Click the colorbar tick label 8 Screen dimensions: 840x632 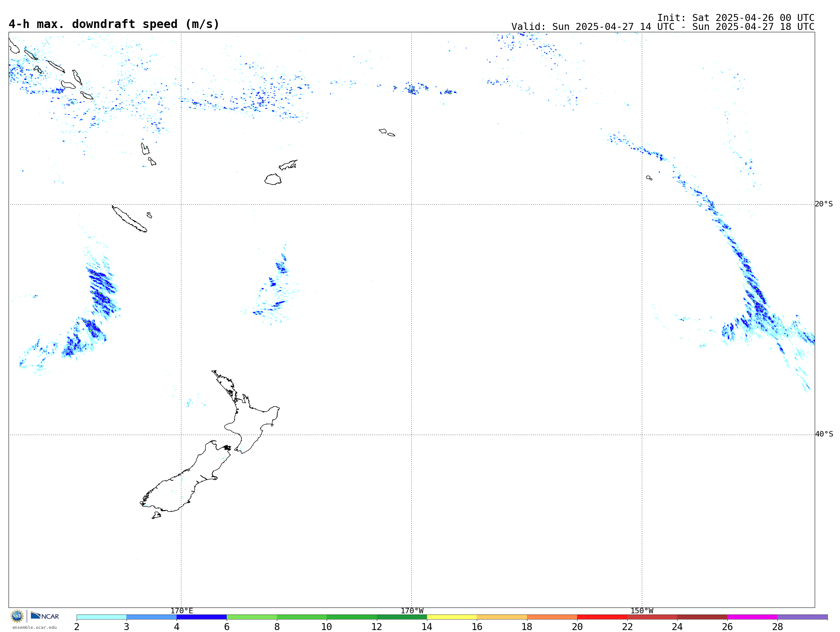coord(277,627)
